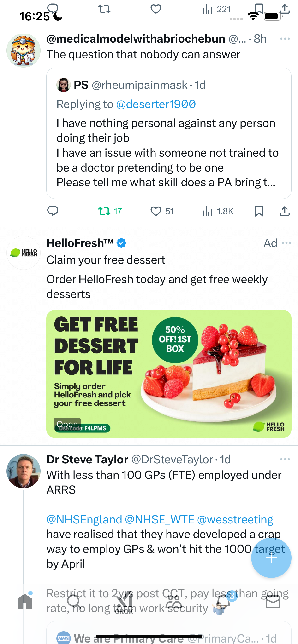Tap the compose new post button
The width and height of the screenshot is (298, 644).
(x=271, y=558)
